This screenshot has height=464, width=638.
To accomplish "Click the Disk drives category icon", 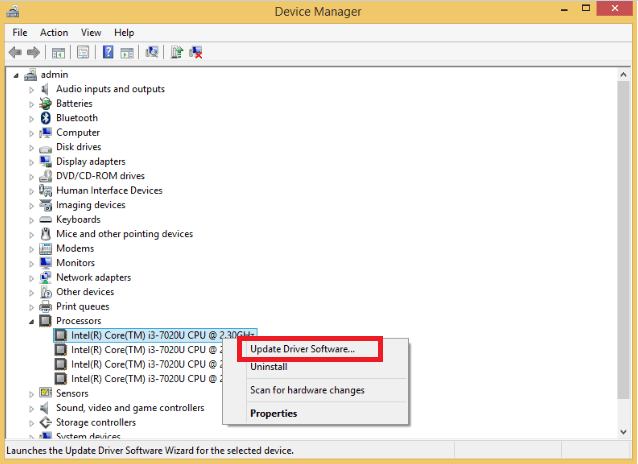I will [x=46, y=148].
